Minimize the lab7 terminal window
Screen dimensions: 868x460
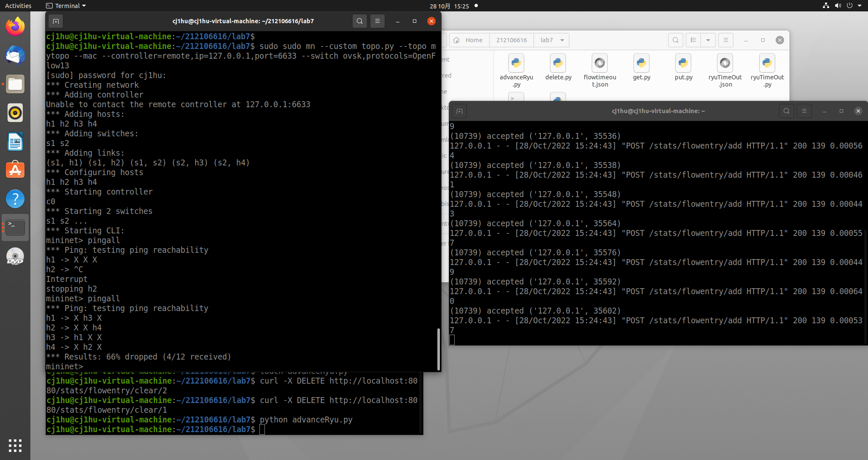(x=397, y=21)
